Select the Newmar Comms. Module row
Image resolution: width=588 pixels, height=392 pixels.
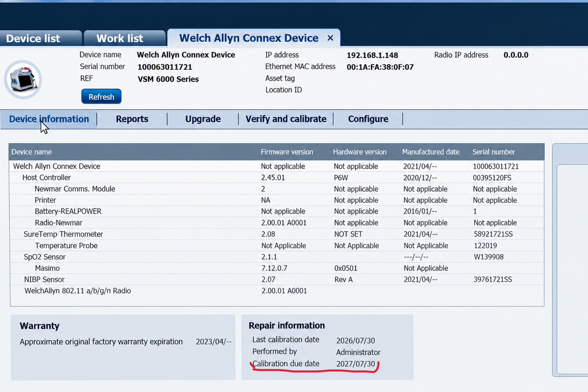coord(276,189)
